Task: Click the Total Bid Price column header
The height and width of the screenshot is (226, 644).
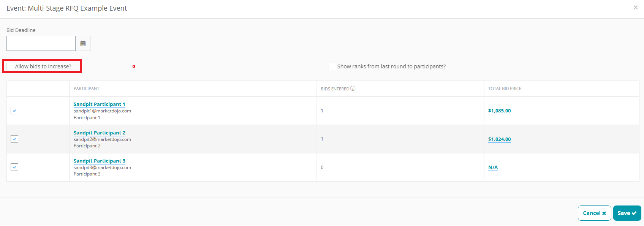Action: point(505,89)
